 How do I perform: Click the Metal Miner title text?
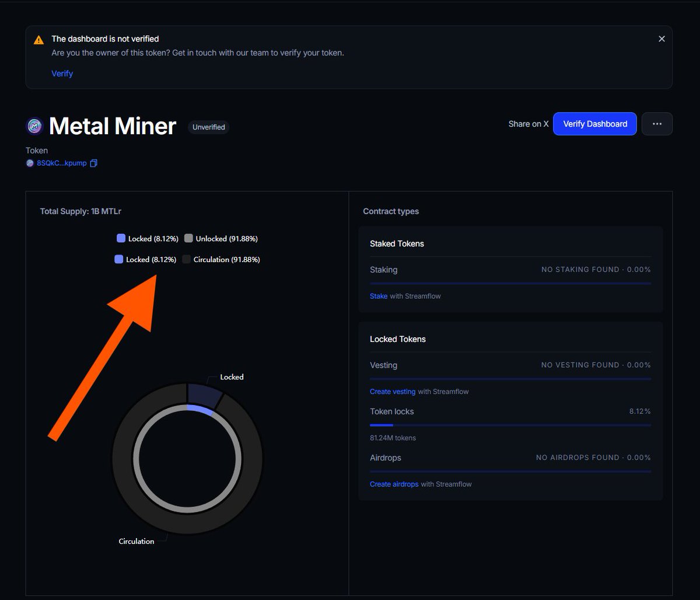[113, 126]
